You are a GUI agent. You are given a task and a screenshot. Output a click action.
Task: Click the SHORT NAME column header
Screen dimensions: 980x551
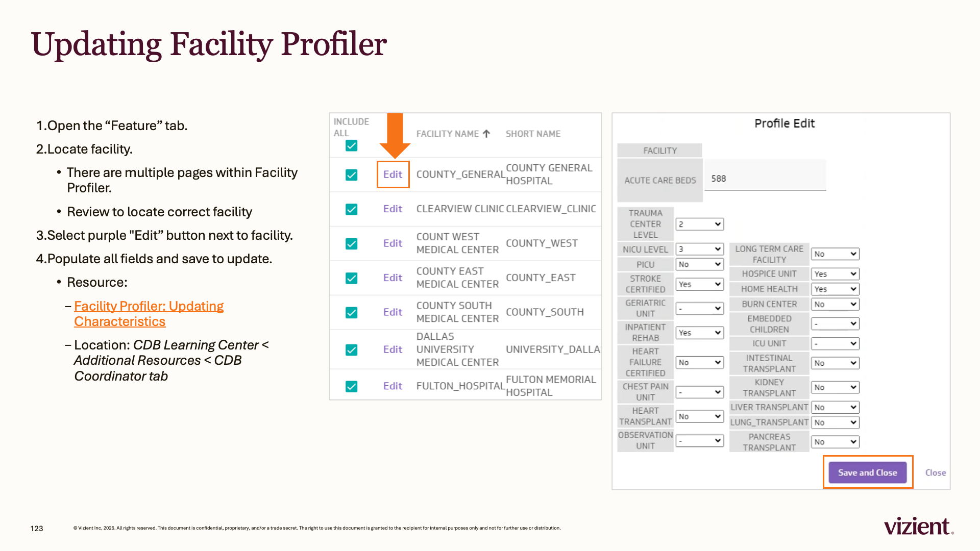click(x=533, y=134)
